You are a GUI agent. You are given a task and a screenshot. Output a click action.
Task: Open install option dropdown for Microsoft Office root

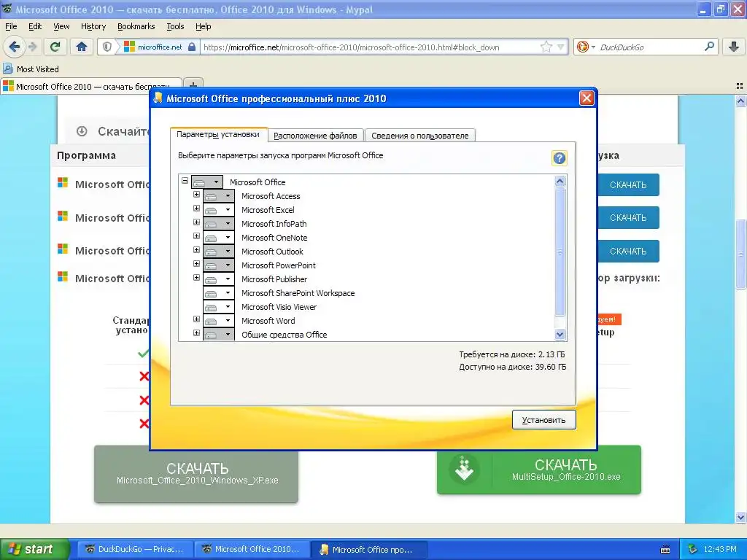tap(206, 182)
